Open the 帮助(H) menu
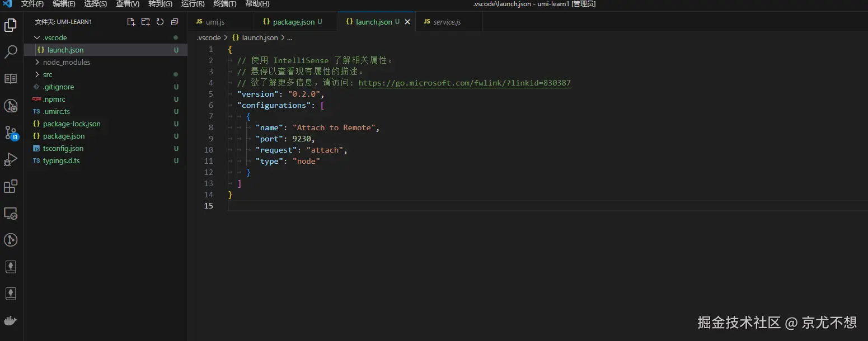Image resolution: width=868 pixels, height=341 pixels. [257, 4]
